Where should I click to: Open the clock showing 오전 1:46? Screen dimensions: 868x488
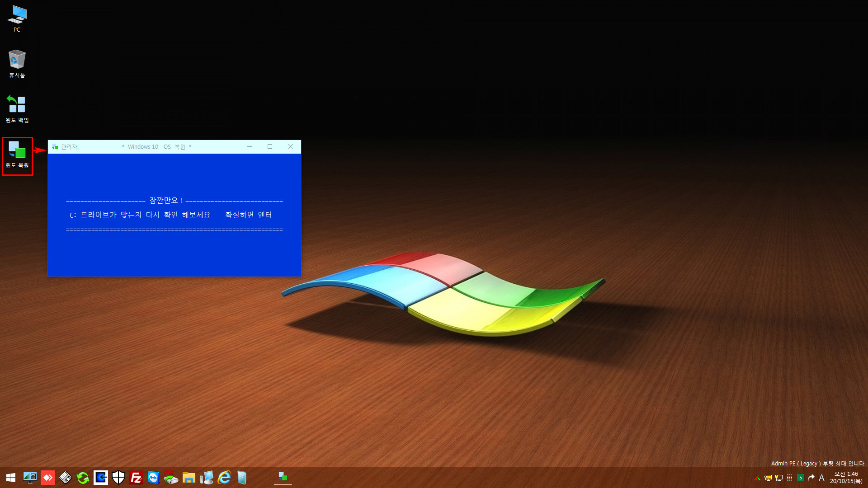pyautogui.click(x=846, y=478)
